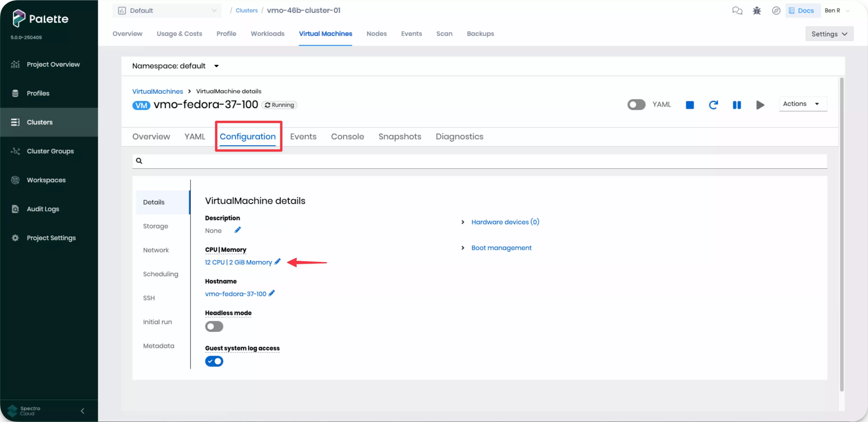The image size is (868, 422).
Task: Open the Actions dropdown
Action: pyautogui.click(x=802, y=104)
